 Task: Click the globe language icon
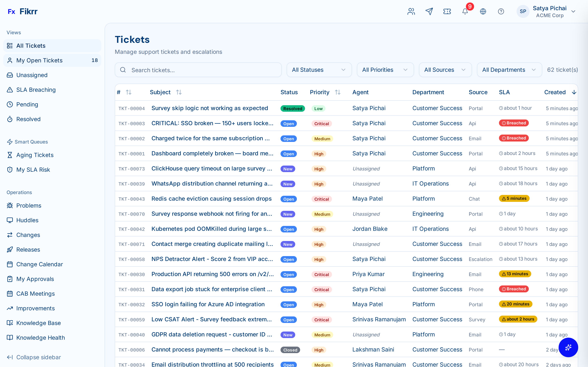[483, 11]
